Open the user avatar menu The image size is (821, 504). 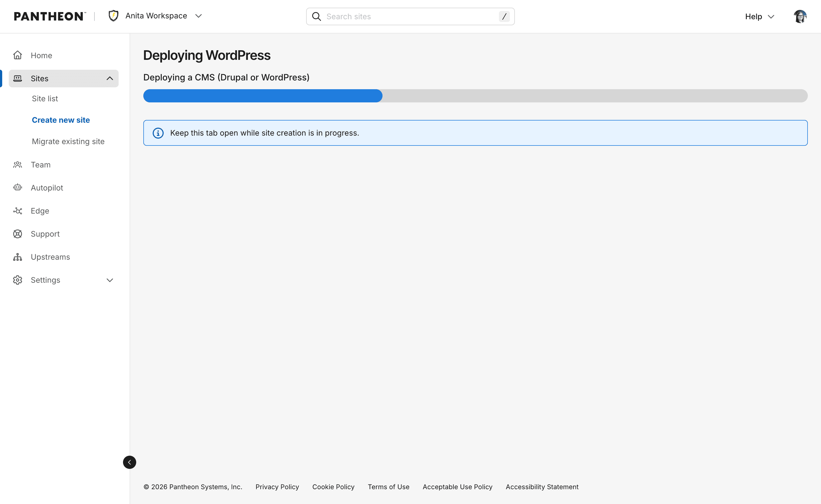point(800,17)
